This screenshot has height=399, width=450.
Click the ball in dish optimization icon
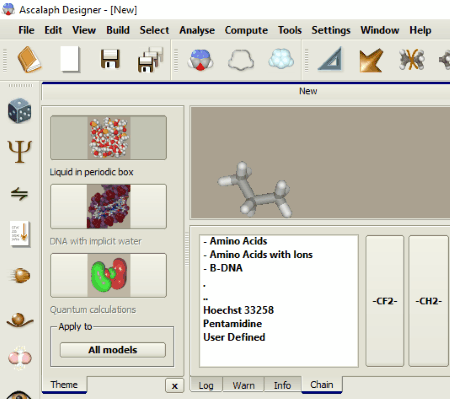click(20, 320)
